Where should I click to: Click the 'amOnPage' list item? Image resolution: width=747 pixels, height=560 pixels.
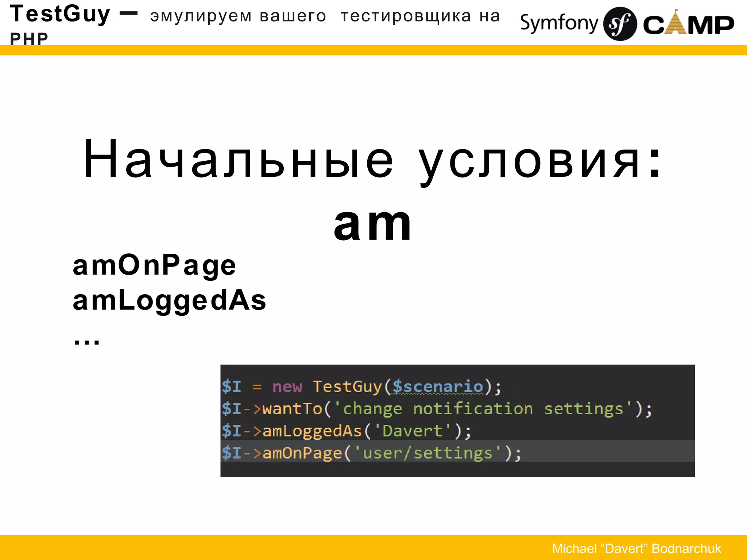155,267
